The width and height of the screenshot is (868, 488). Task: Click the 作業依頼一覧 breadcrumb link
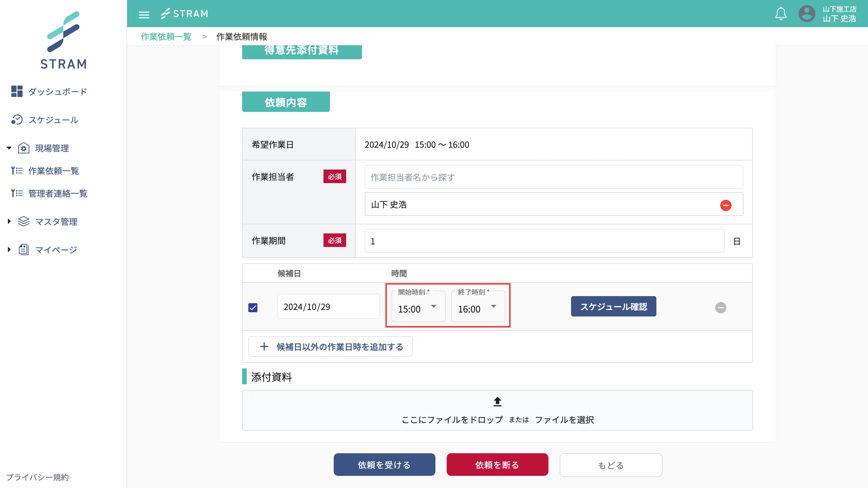pyautogui.click(x=166, y=36)
